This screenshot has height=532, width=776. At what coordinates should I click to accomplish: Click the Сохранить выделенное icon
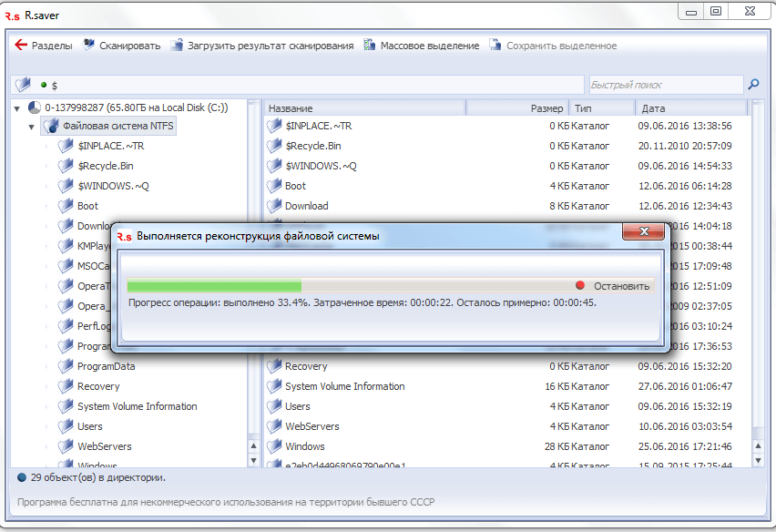pyautogui.click(x=495, y=45)
